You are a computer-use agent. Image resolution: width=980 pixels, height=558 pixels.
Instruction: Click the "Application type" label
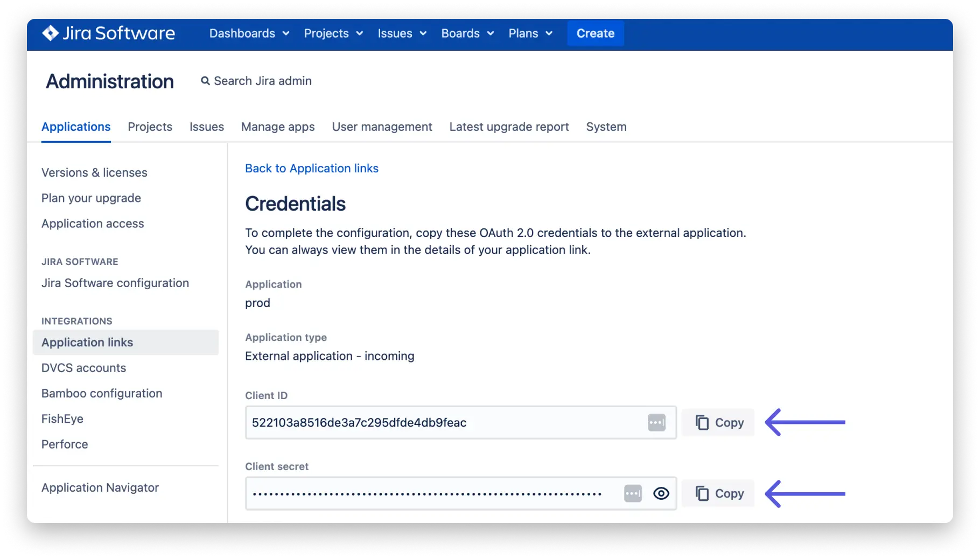pyautogui.click(x=286, y=338)
